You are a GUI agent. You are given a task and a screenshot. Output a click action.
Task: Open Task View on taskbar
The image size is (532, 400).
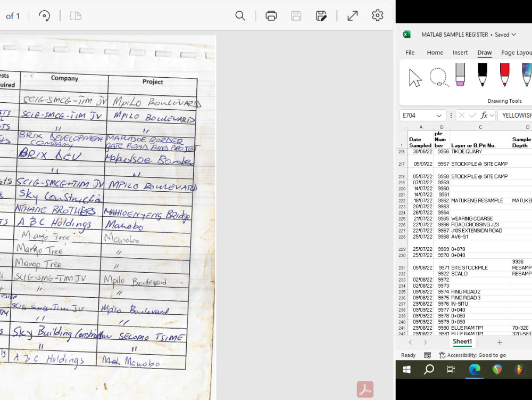click(x=451, y=369)
